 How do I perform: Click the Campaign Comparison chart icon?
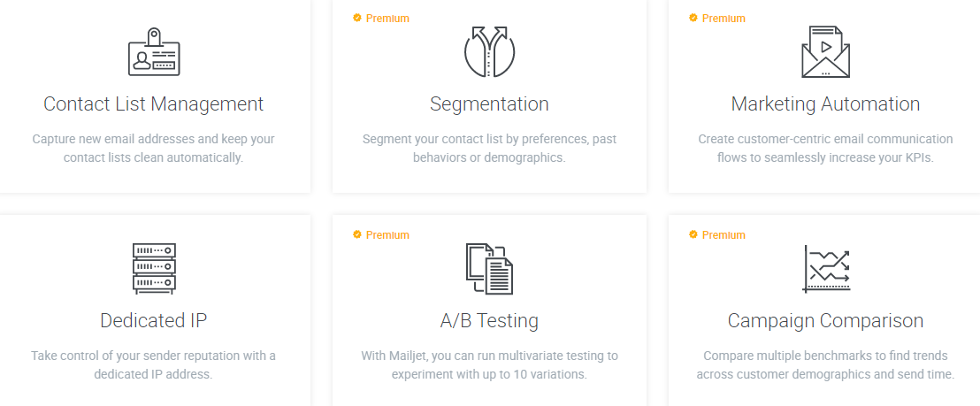826,268
